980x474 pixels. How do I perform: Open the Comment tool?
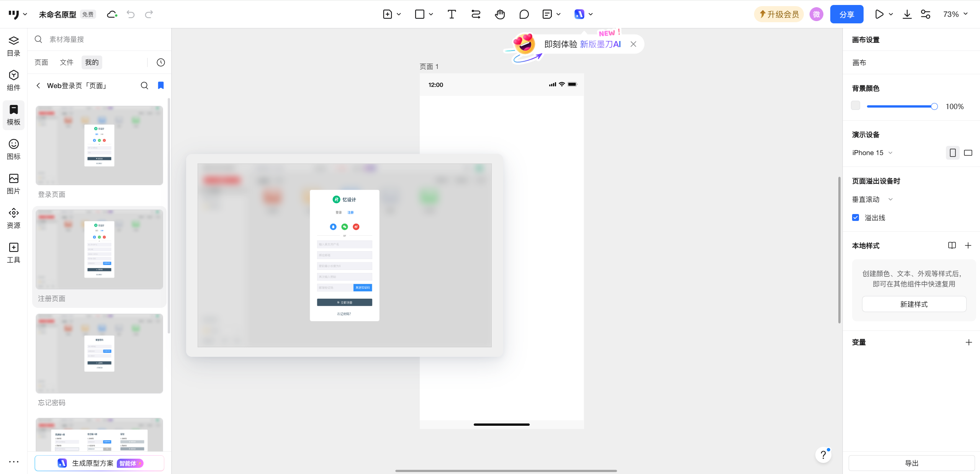click(x=524, y=14)
